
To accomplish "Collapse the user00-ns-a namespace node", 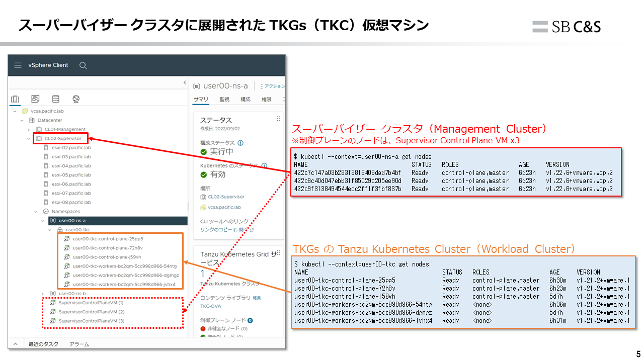I will point(43,221).
